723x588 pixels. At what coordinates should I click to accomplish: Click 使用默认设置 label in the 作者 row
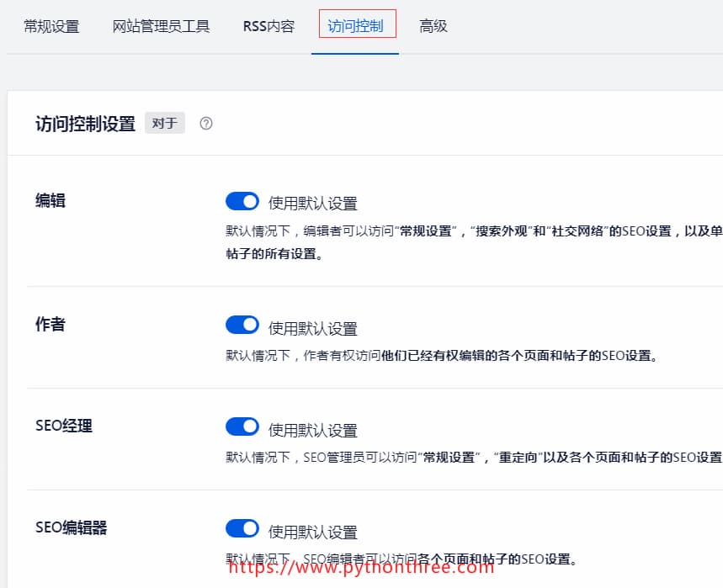[313, 328]
